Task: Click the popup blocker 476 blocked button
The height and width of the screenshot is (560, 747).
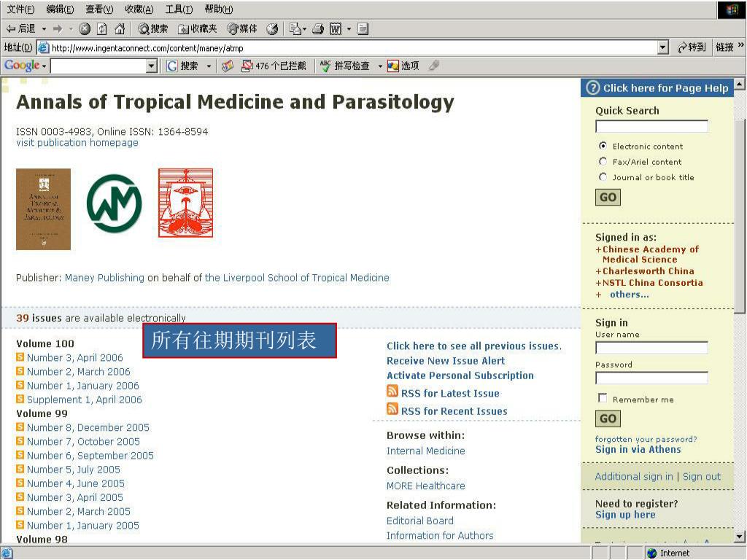Action: [x=274, y=66]
